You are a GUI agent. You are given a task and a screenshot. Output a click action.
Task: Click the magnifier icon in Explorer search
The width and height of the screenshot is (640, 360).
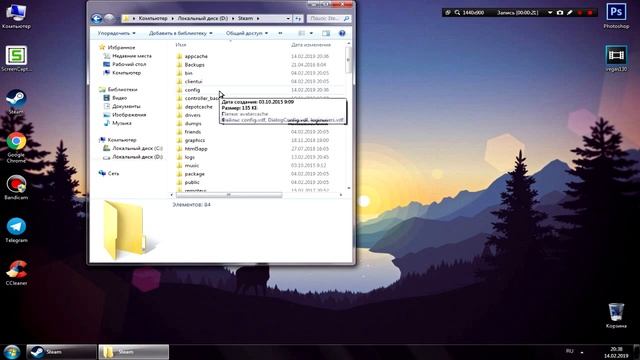click(x=346, y=18)
